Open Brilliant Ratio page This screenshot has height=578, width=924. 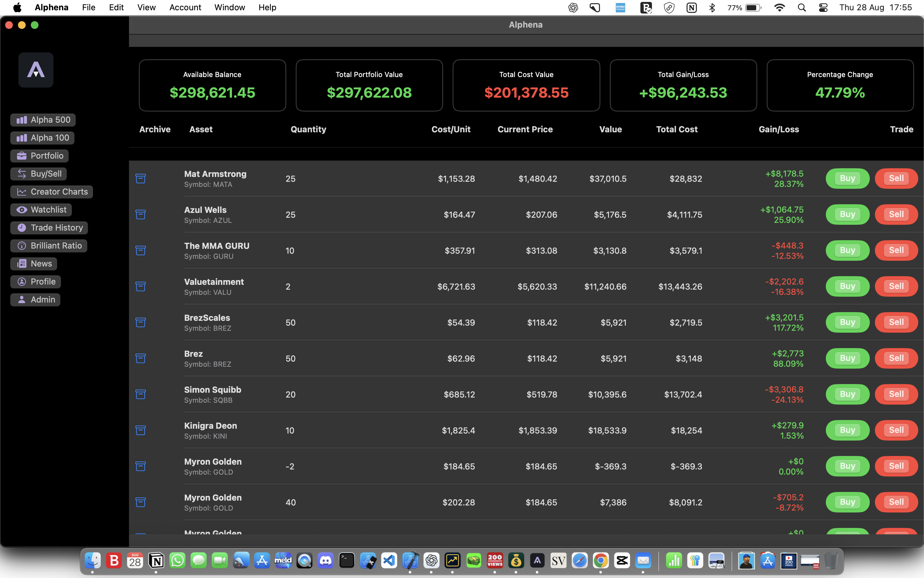(x=48, y=246)
